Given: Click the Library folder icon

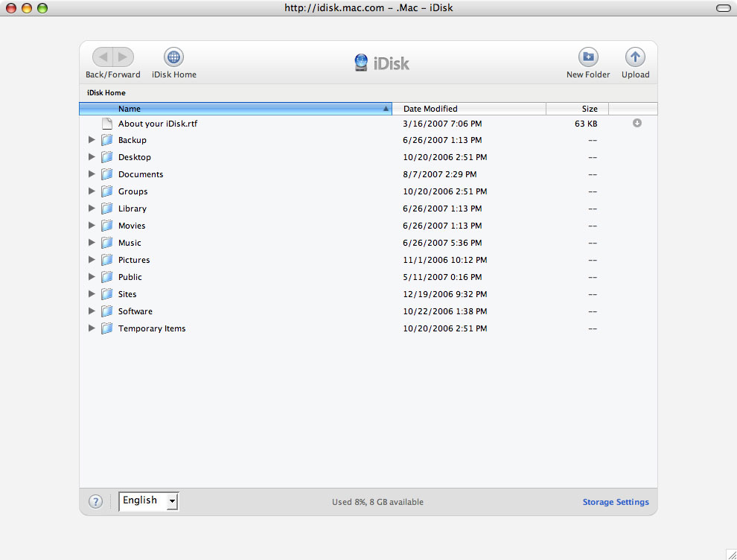Looking at the screenshot, I should (107, 209).
